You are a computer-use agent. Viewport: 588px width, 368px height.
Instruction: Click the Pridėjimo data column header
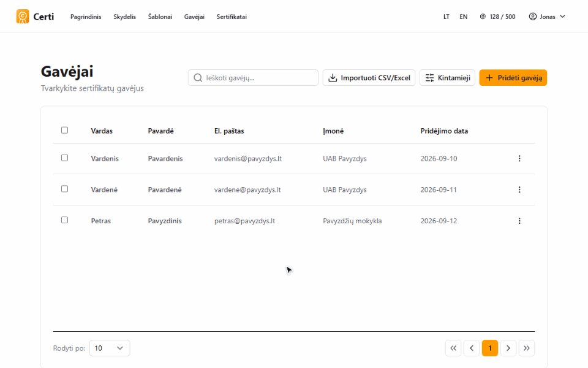coord(444,131)
